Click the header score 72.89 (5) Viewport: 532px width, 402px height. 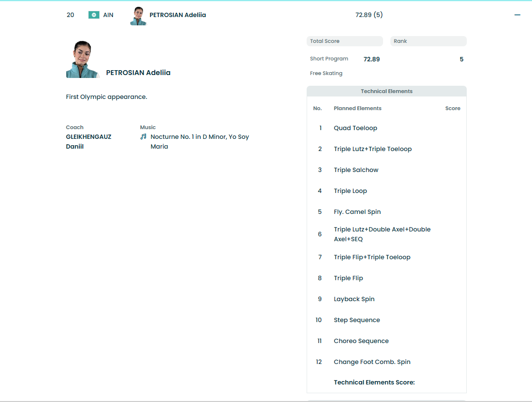[369, 15]
